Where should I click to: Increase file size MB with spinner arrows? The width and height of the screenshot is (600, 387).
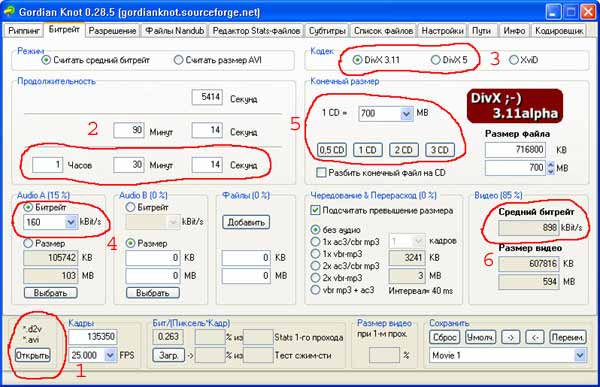point(550,165)
